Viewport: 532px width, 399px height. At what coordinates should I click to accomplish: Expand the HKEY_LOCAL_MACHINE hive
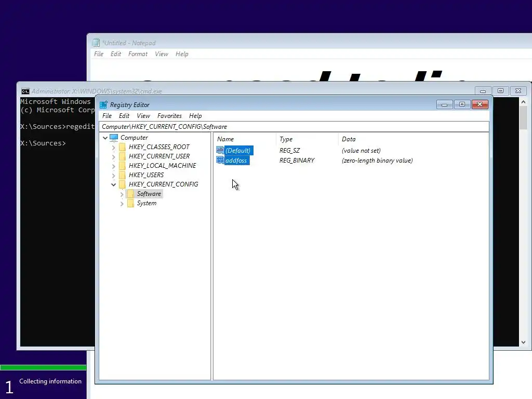[x=114, y=166]
